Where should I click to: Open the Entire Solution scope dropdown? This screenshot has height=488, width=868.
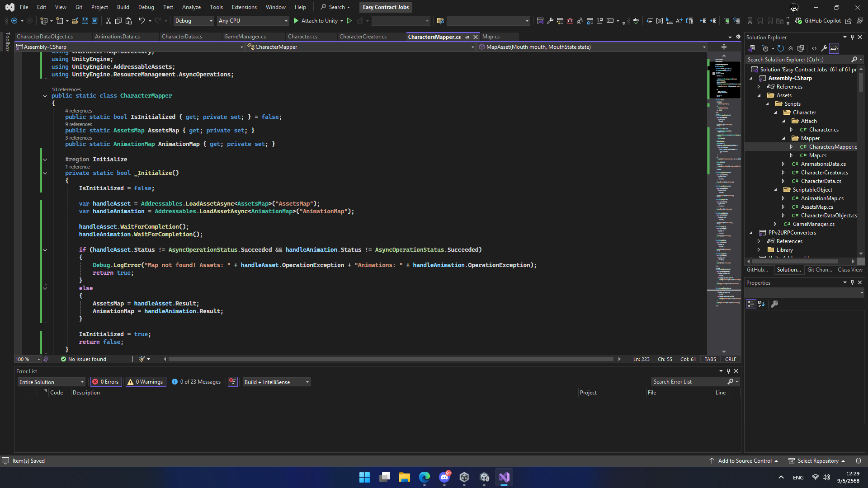click(51, 382)
